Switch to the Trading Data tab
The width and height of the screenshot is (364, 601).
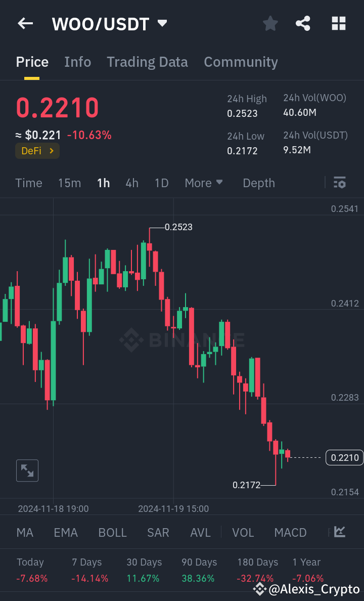[x=147, y=62]
